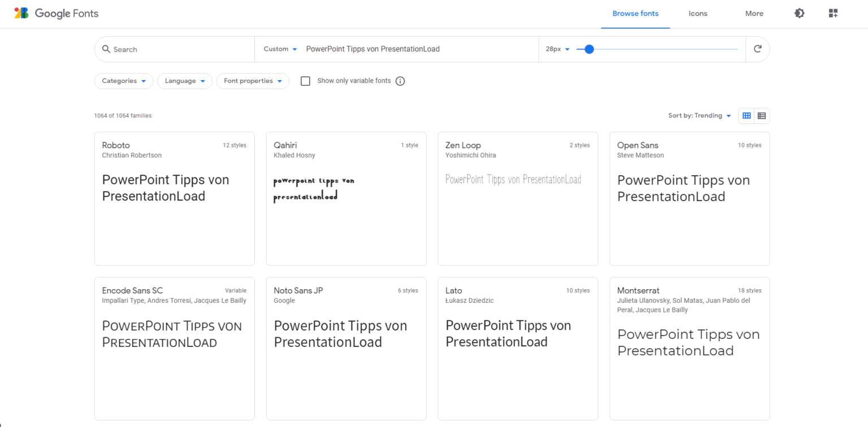868x427 pixels.
Task: Click the search magnifier icon
Action: (x=106, y=49)
